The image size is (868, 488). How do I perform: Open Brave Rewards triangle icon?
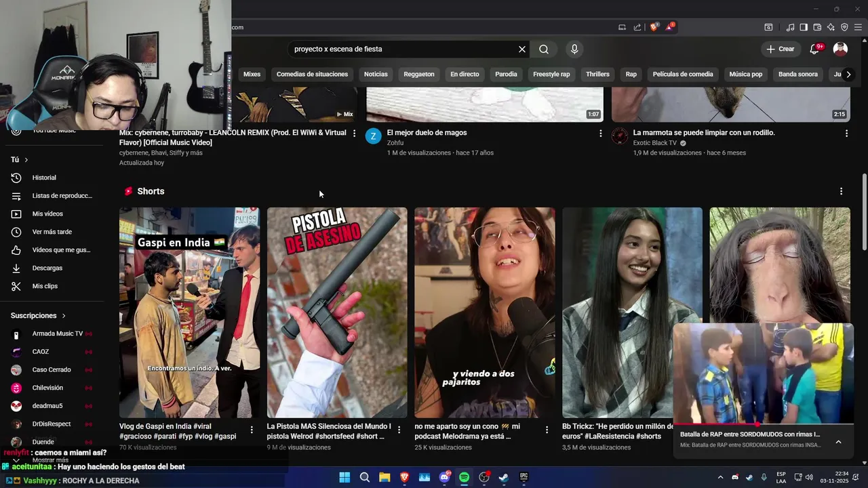[x=670, y=27]
